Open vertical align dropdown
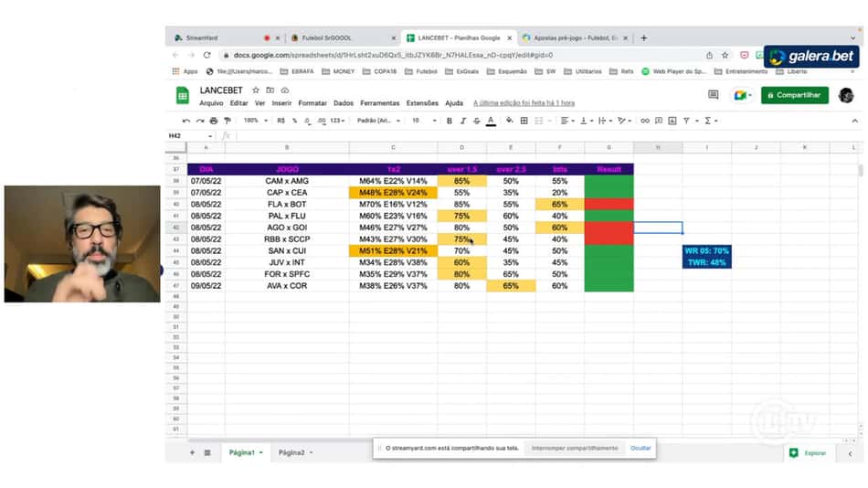The height and width of the screenshot is (488, 868). pyautogui.click(x=587, y=121)
